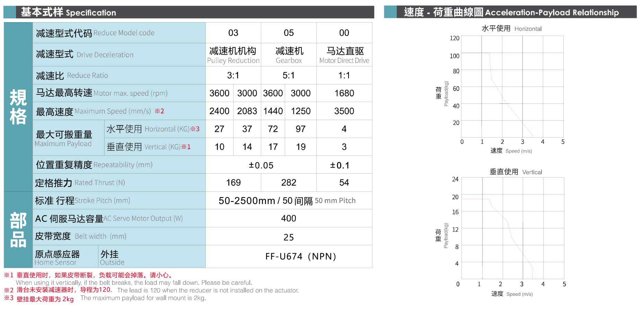Click the Horizontal payload chart plot area

point(512,86)
